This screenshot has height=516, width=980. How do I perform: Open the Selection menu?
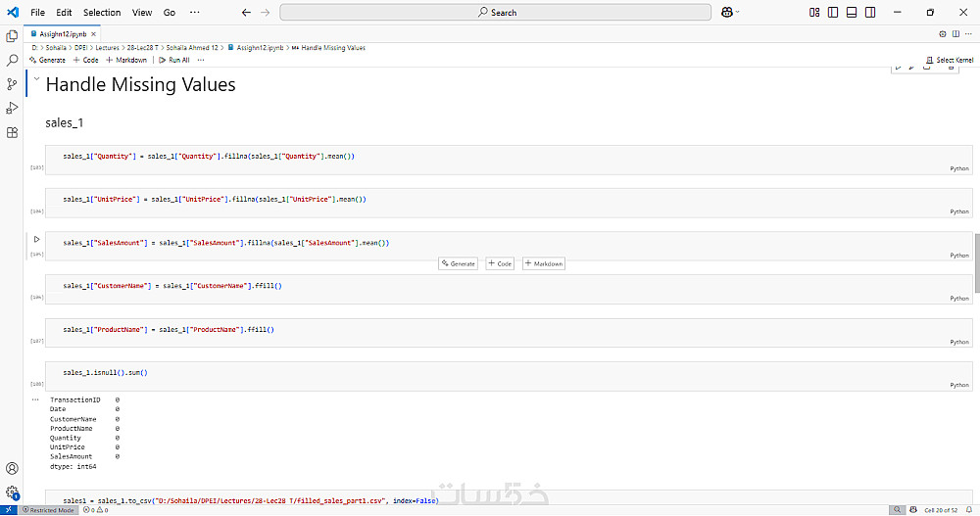[x=102, y=12]
